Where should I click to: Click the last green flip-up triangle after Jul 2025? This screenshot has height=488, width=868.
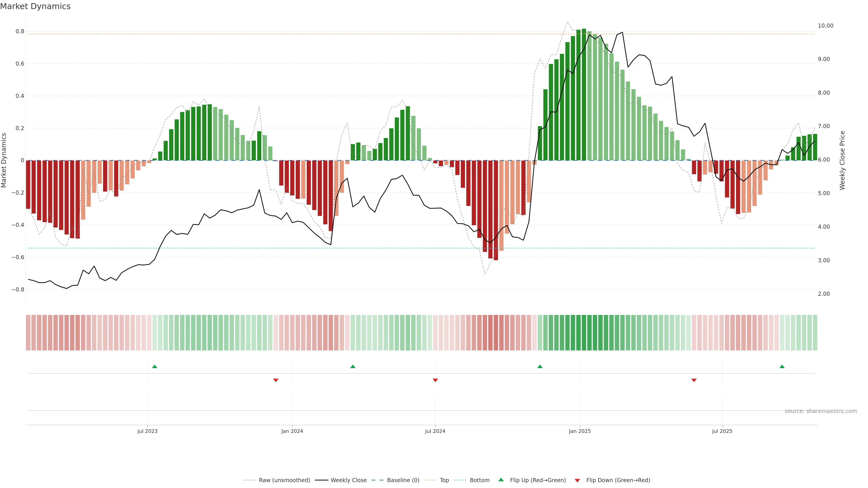click(x=782, y=366)
